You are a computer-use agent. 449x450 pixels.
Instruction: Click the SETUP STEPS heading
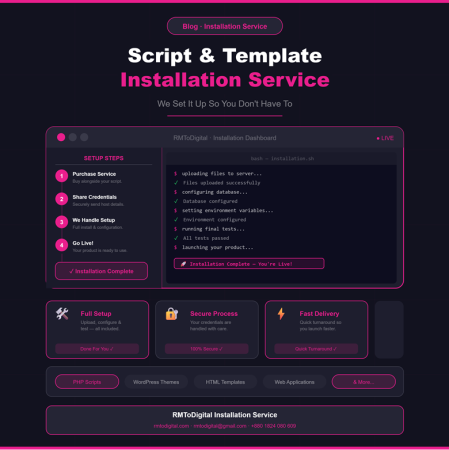click(104, 158)
